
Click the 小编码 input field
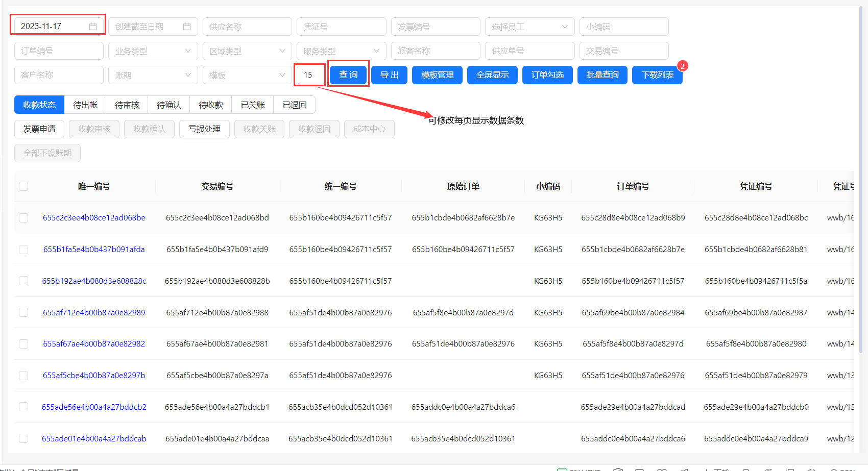click(x=624, y=27)
